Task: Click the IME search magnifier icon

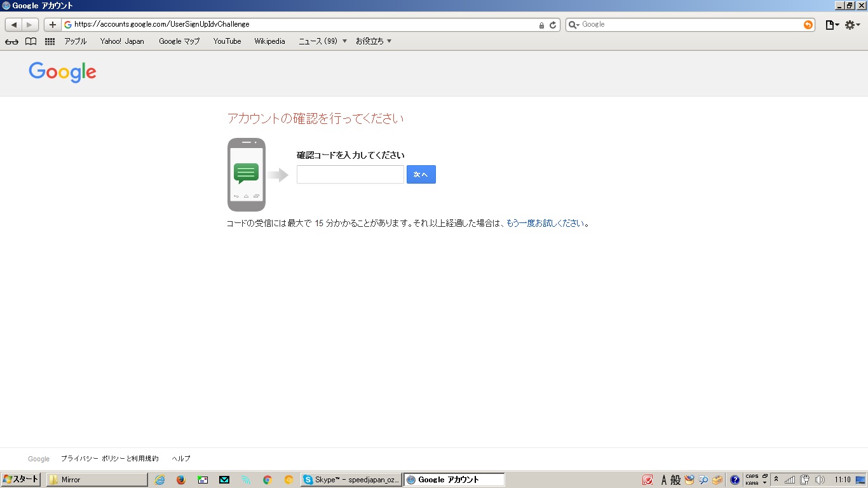Action: [x=703, y=480]
